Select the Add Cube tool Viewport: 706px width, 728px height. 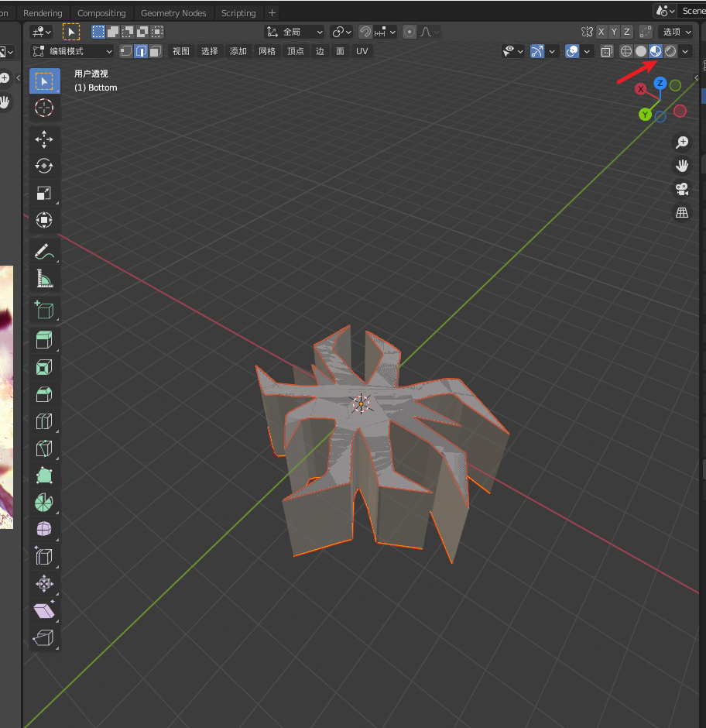point(45,310)
